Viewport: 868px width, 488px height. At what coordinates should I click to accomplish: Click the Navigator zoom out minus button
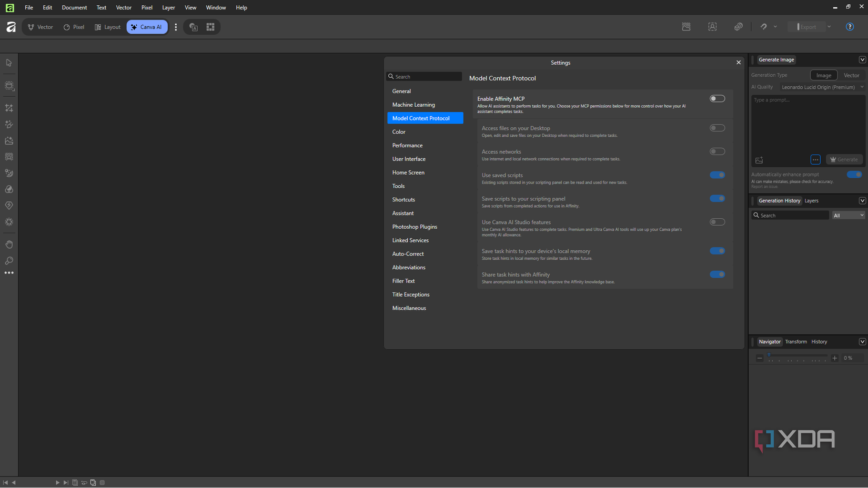pyautogui.click(x=759, y=358)
